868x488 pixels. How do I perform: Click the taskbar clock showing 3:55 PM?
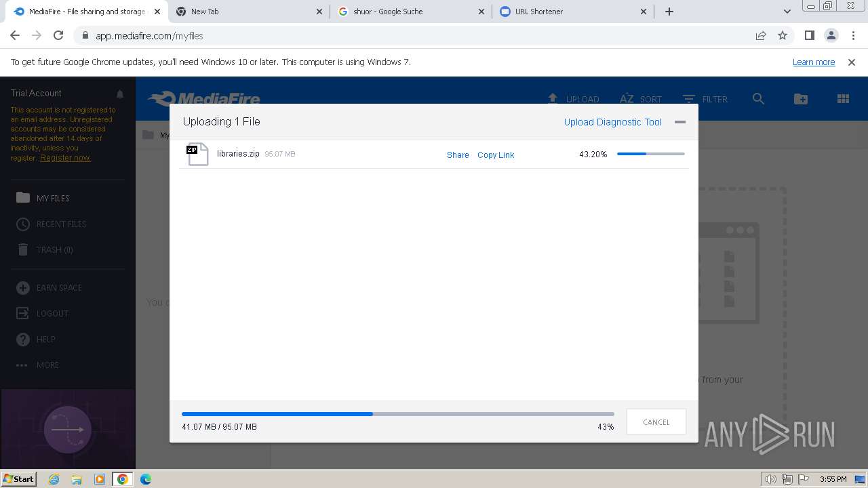(x=833, y=479)
